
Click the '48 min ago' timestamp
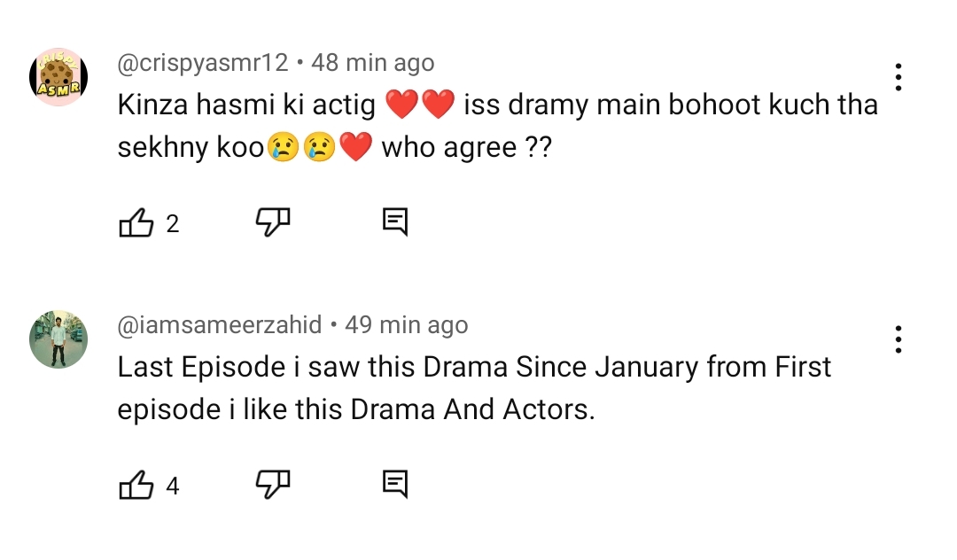pos(373,64)
